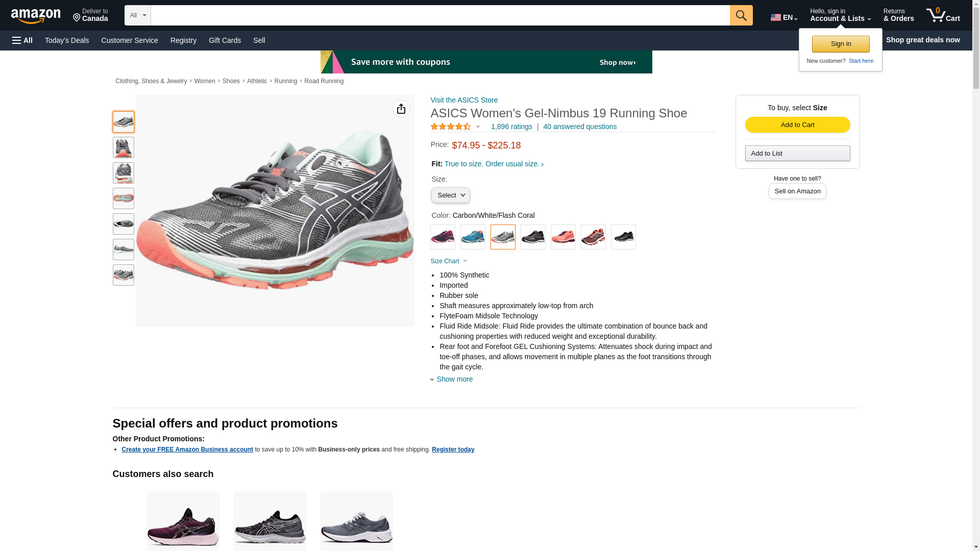Click the Deliver to Canada location icon
The width and height of the screenshot is (980, 551).
click(x=77, y=18)
